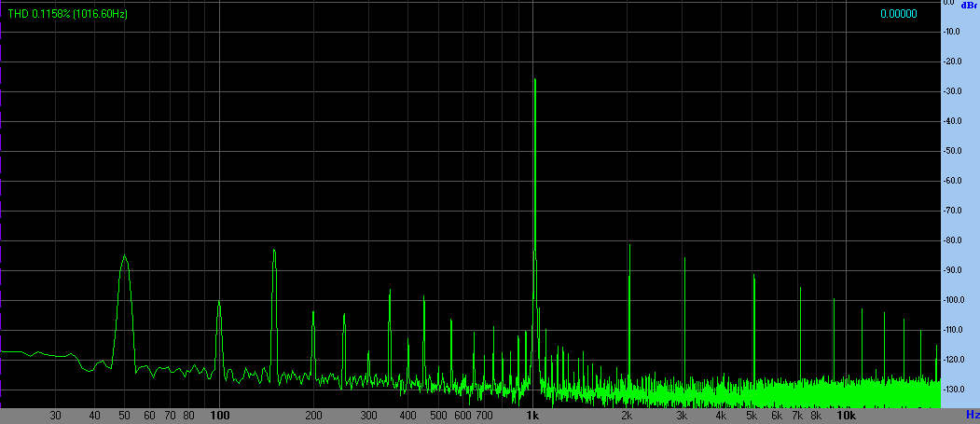Click the -70.0 dBr scale label
The width and height of the screenshot is (980, 424).
(x=952, y=211)
